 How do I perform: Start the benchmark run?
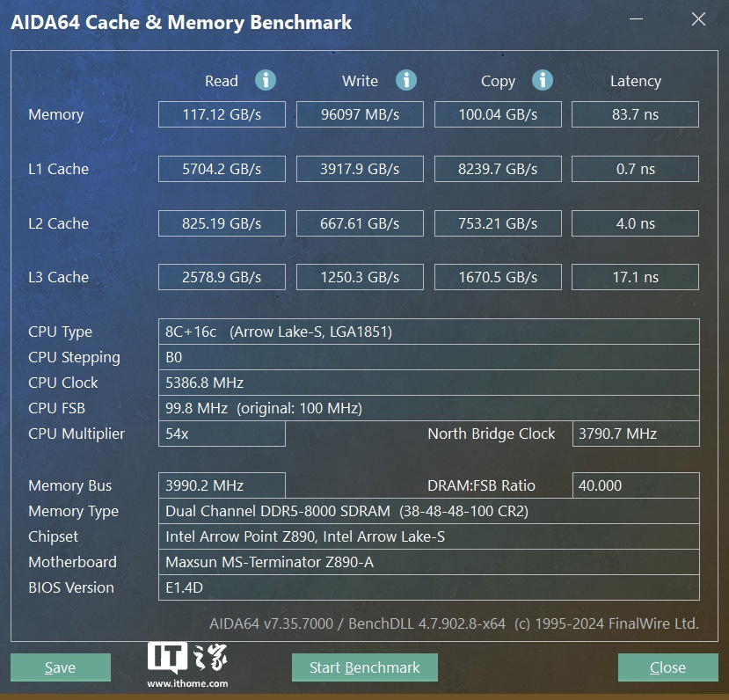click(x=364, y=667)
